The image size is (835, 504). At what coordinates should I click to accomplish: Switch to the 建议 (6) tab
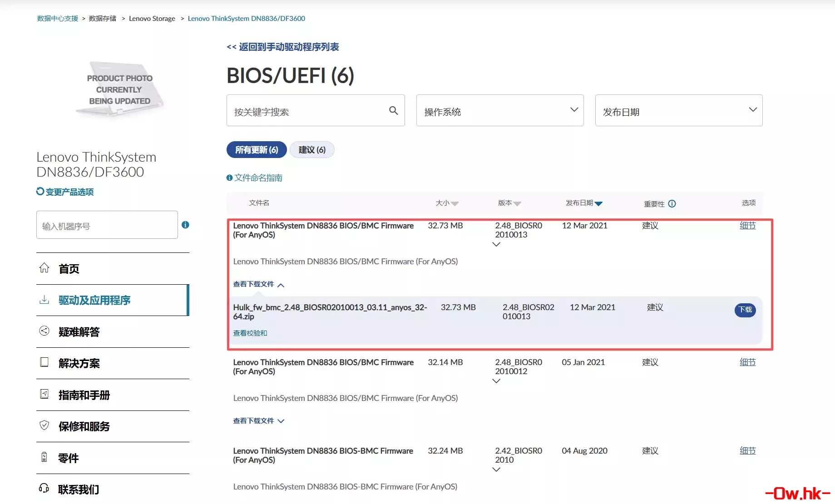[x=312, y=150]
